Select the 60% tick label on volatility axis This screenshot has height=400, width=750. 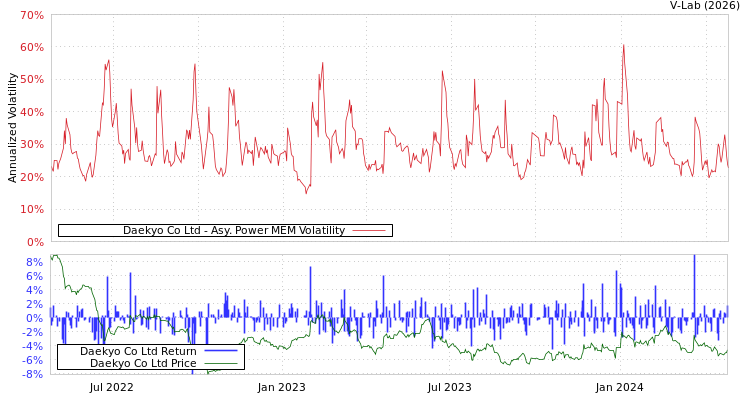tap(32, 48)
